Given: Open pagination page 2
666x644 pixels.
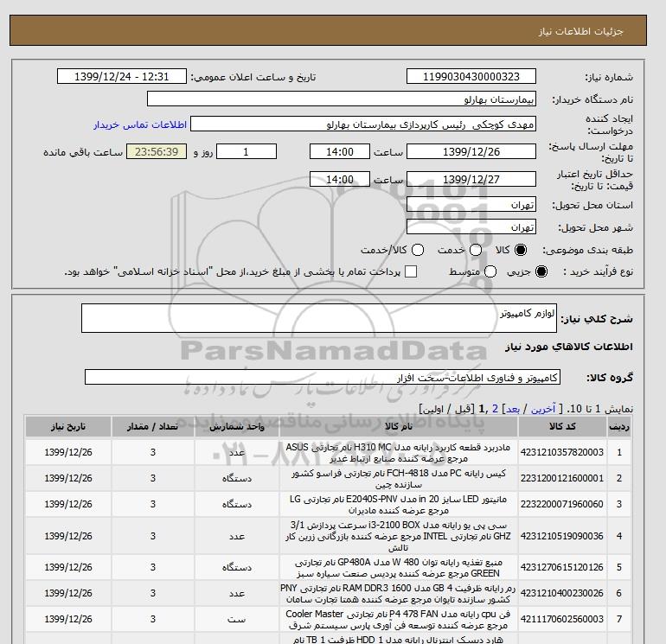Looking at the screenshot, I should point(495,409).
